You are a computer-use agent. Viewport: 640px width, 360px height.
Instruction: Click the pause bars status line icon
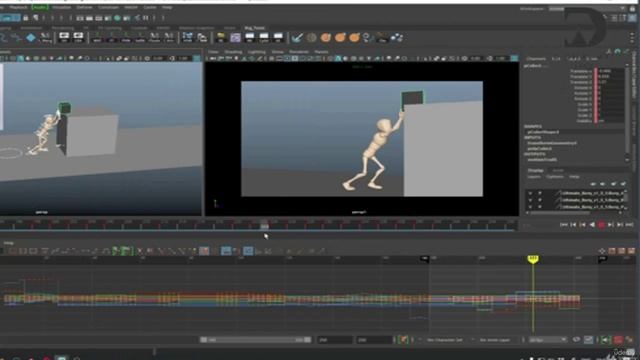pos(145,18)
